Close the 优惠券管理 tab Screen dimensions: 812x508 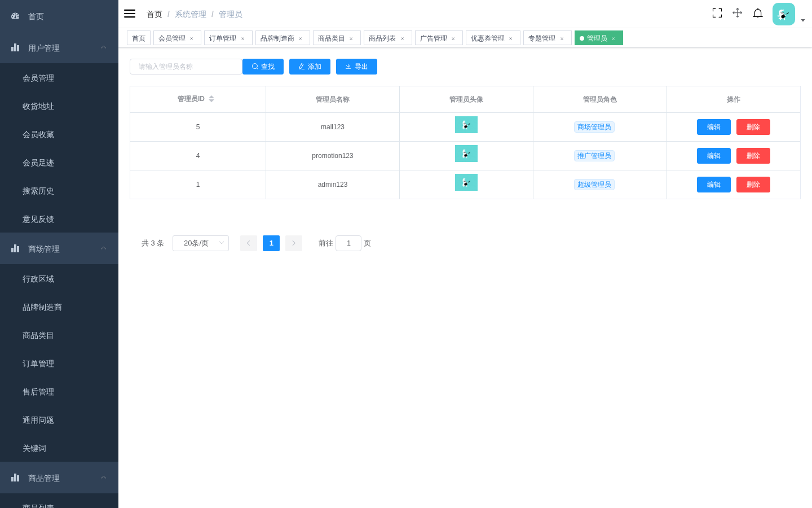(511, 38)
